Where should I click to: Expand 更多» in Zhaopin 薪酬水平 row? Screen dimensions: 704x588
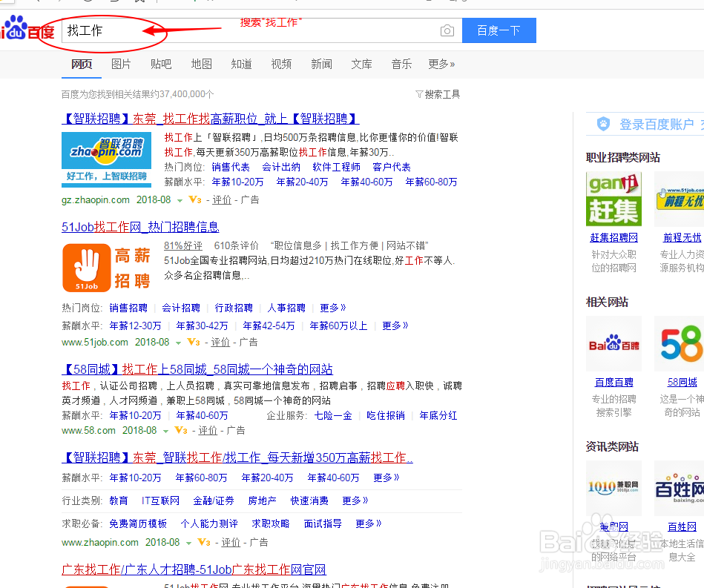pyautogui.click(x=386, y=478)
